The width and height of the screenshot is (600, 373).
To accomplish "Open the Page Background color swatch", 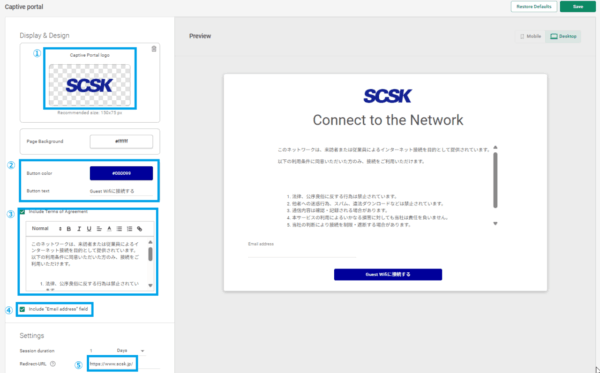I will 121,141.
